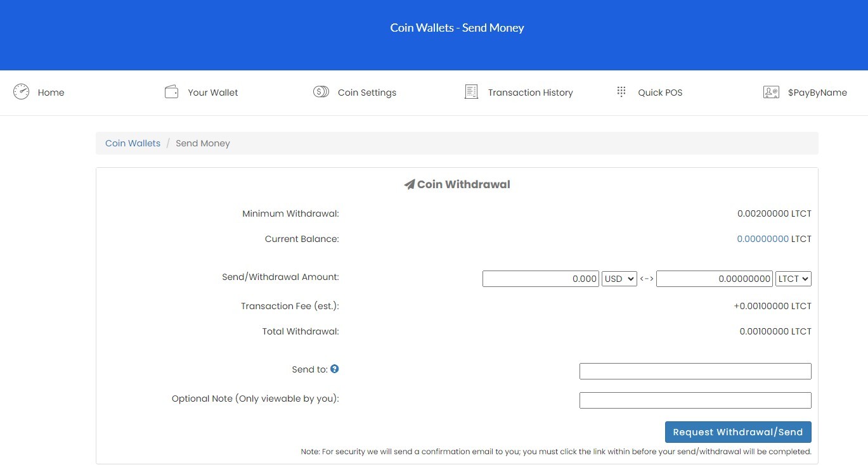
Task: Click the LTCT amount input field
Action: pyautogui.click(x=714, y=278)
